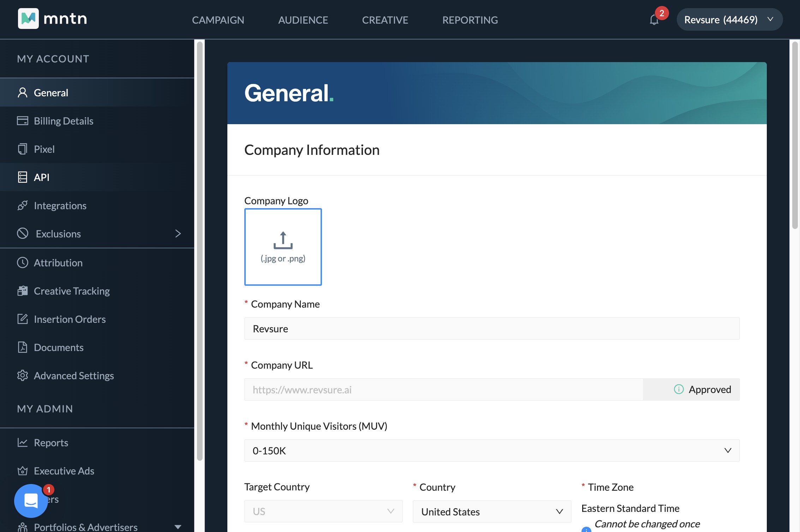Click the Company Name input field
The height and width of the screenshot is (532, 800).
(x=492, y=328)
